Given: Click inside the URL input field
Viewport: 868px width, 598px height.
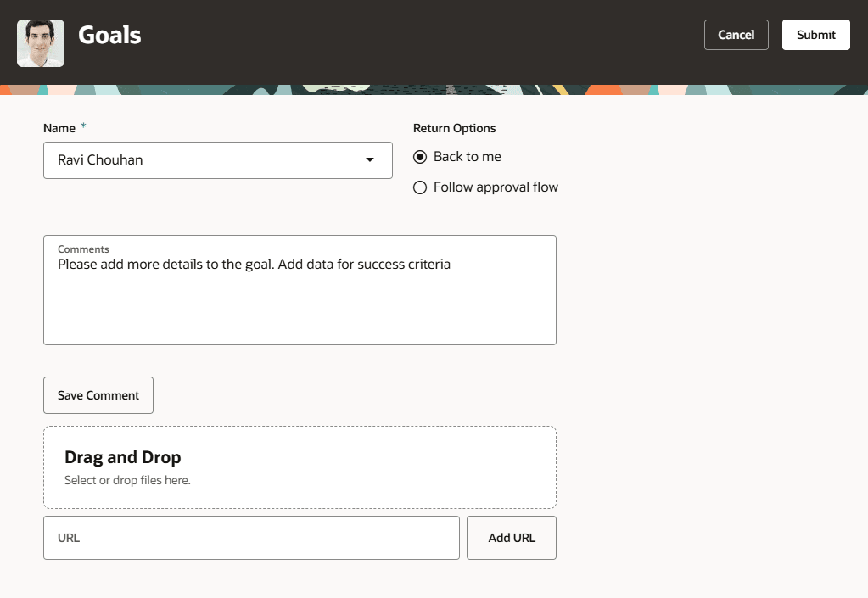Looking at the screenshot, I should tap(251, 537).
